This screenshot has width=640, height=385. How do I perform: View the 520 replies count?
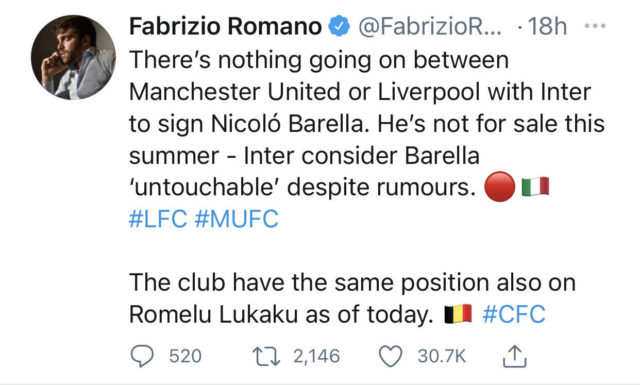click(x=185, y=356)
